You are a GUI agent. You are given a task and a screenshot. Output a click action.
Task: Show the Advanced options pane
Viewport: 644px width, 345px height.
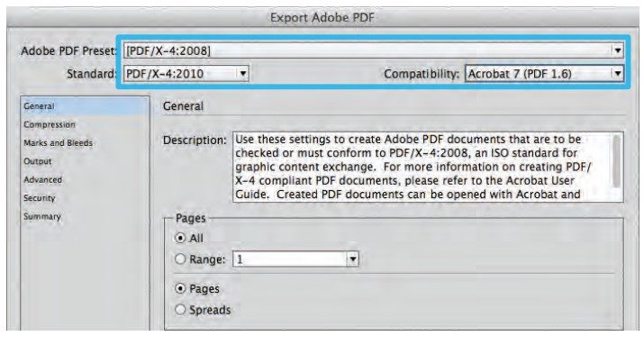click(x=42, y=180)
